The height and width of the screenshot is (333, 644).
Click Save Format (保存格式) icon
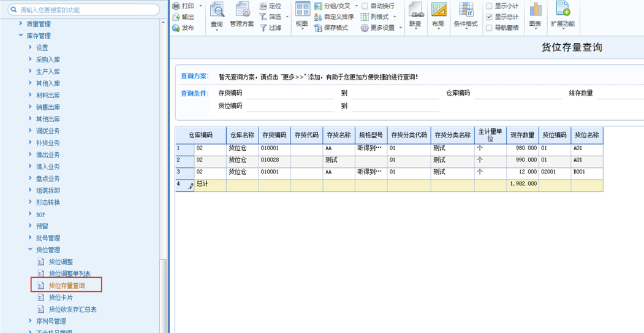tap(318, 28)
